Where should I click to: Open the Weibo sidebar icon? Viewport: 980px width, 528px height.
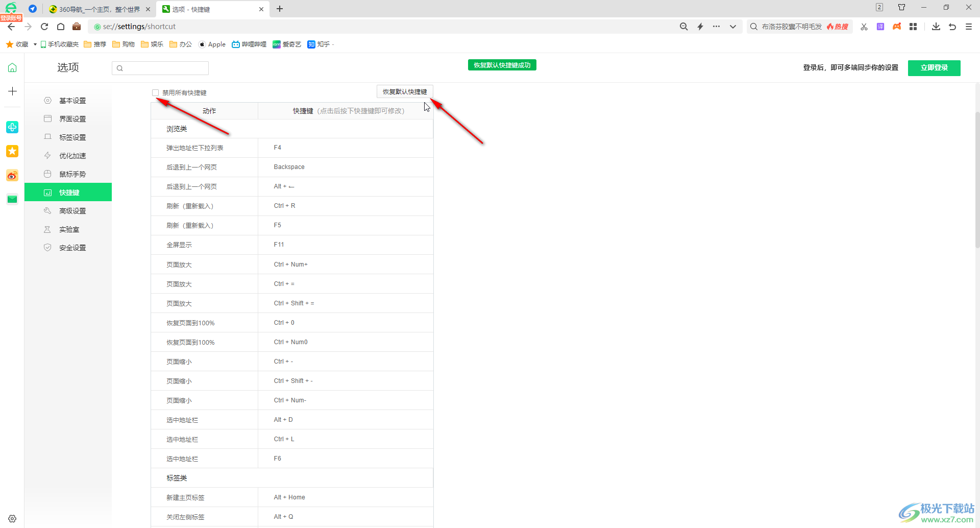point(12,176)
